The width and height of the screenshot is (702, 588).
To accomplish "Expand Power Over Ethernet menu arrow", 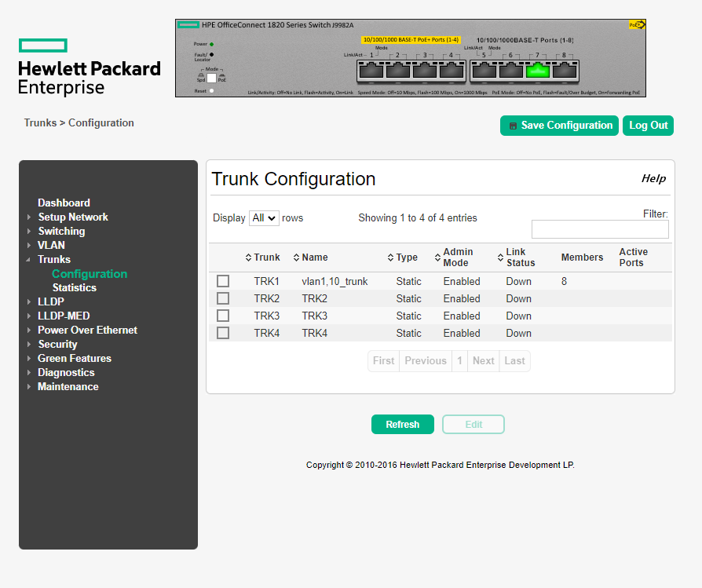I will point(29,331).
